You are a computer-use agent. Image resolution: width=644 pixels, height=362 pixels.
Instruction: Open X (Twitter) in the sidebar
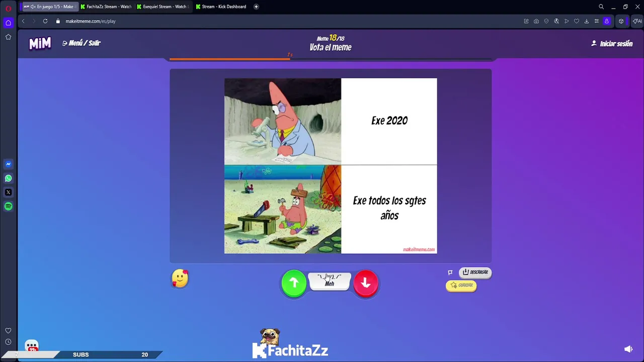click(8, 192)
